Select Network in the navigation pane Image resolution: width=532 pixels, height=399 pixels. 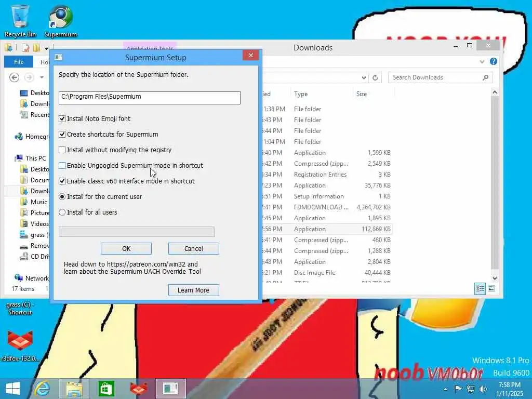pos(32,278)
